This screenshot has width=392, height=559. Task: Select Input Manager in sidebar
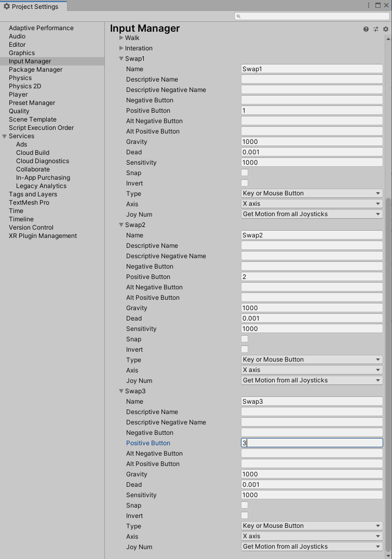(x=30, y=61)
